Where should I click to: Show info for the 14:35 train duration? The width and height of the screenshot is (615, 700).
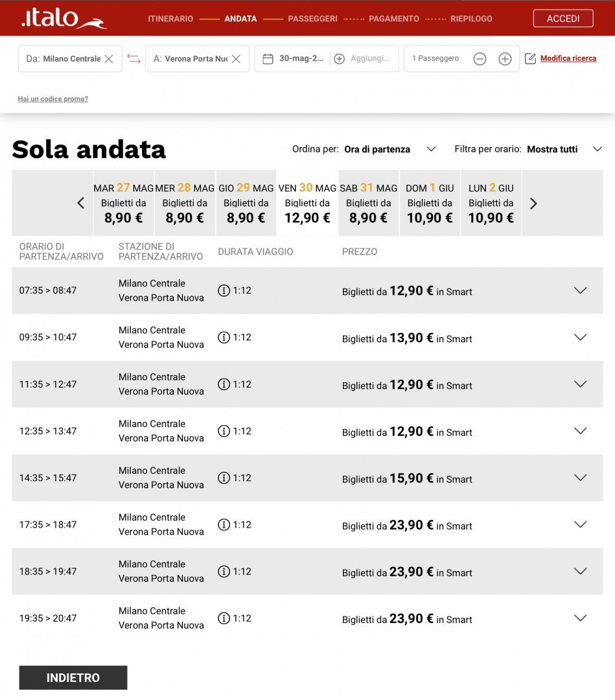(224, 478)
